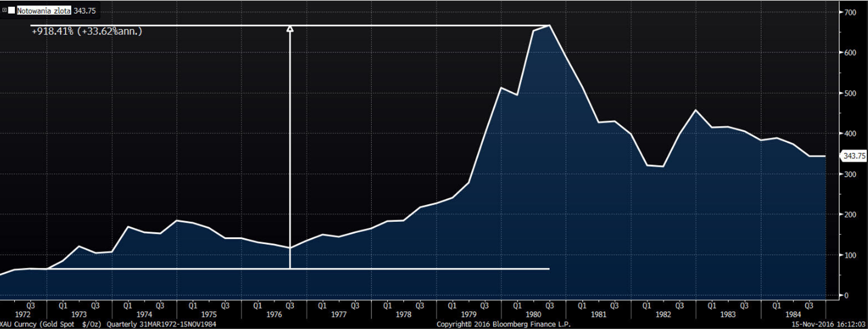The width and height of the screenshot is (868, 330).
Task: Click the Q3 marker under the 1980 peak
Action: point(550,305)
